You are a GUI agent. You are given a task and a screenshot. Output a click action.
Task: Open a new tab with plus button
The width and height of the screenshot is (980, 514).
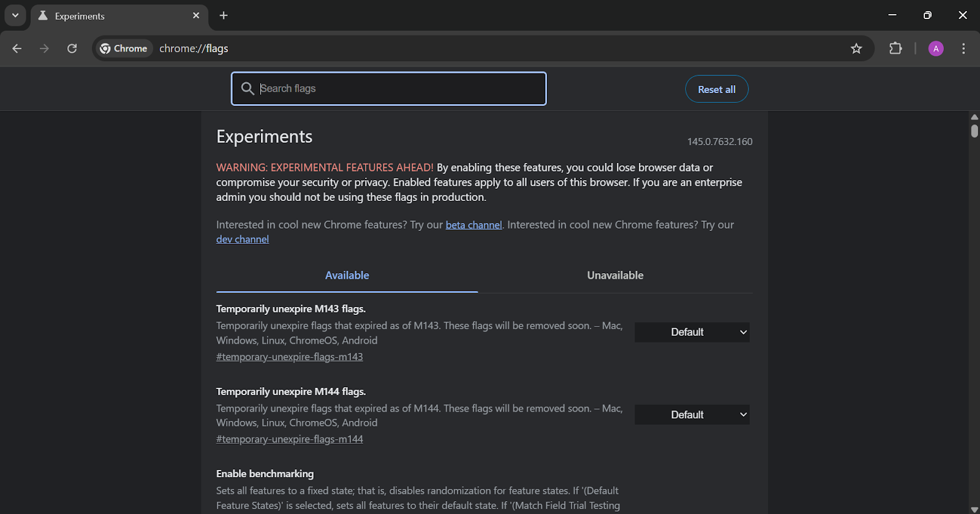(224, 16)
